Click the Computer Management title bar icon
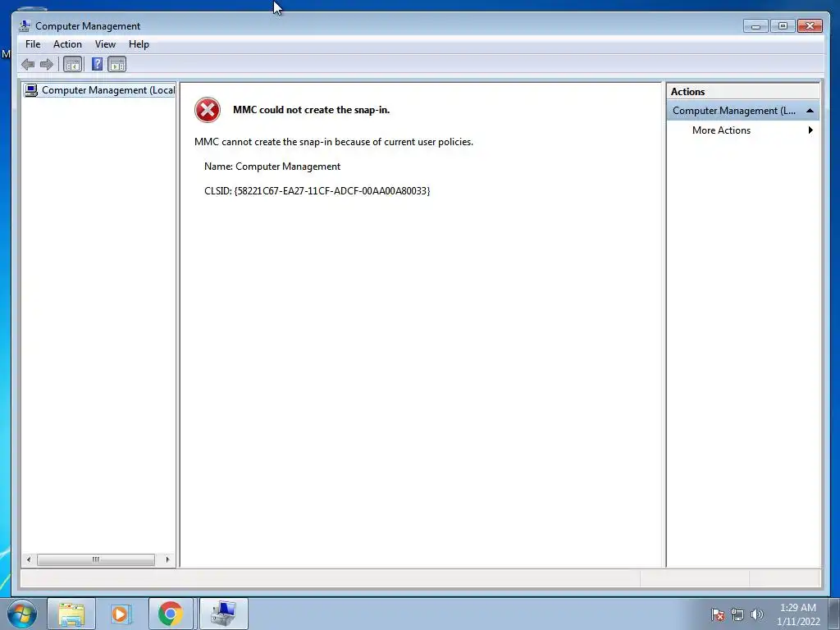This screenshot has width=840, height=630. pos(24,25)
